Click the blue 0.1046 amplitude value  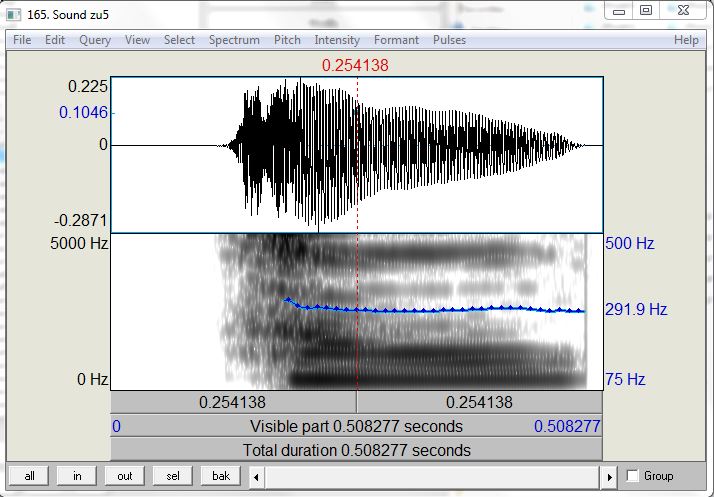point(84,112)
